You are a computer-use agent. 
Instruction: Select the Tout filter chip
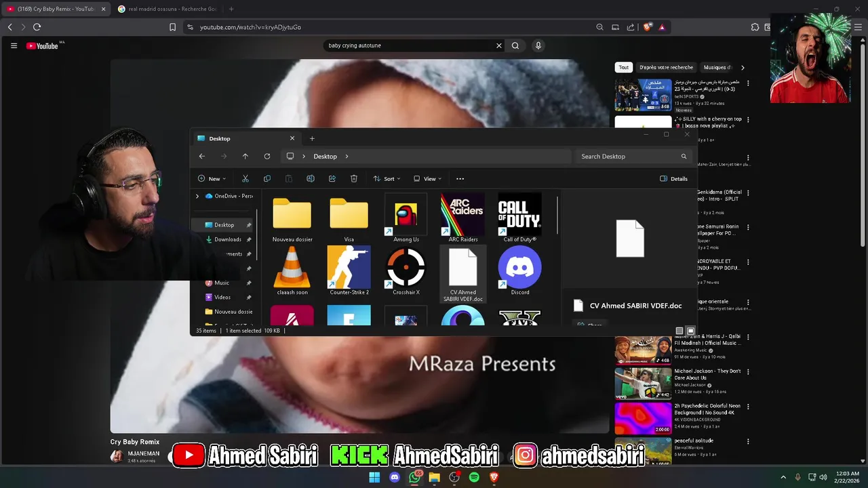click(x=623, y=67)
